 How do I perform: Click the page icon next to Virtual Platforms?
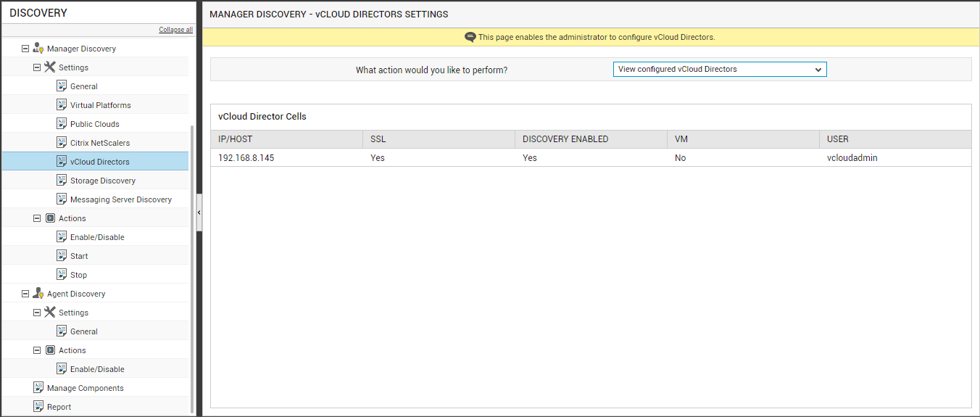[x=62, y=105]
